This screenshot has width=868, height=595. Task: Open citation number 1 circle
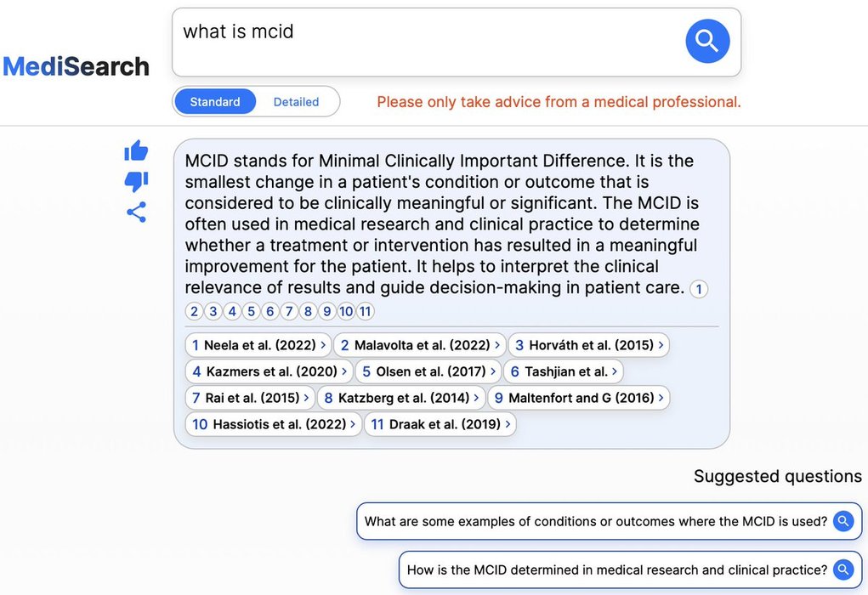(x=699, y=289)
